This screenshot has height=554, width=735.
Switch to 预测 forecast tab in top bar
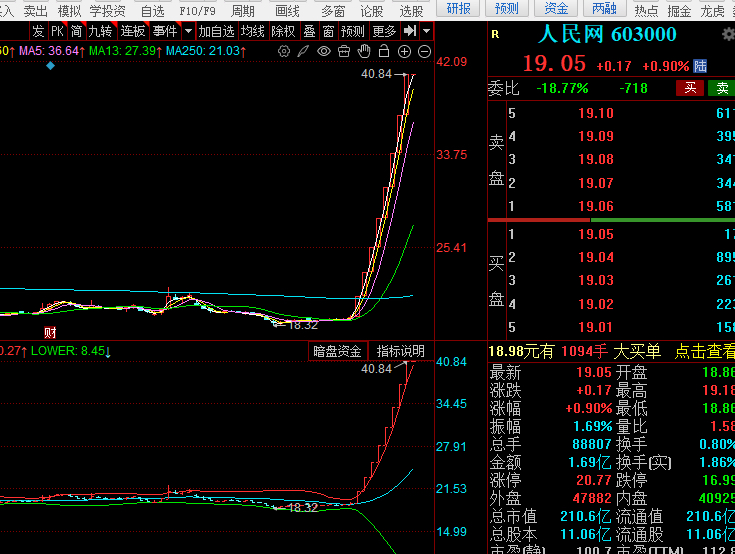(507, 8)
